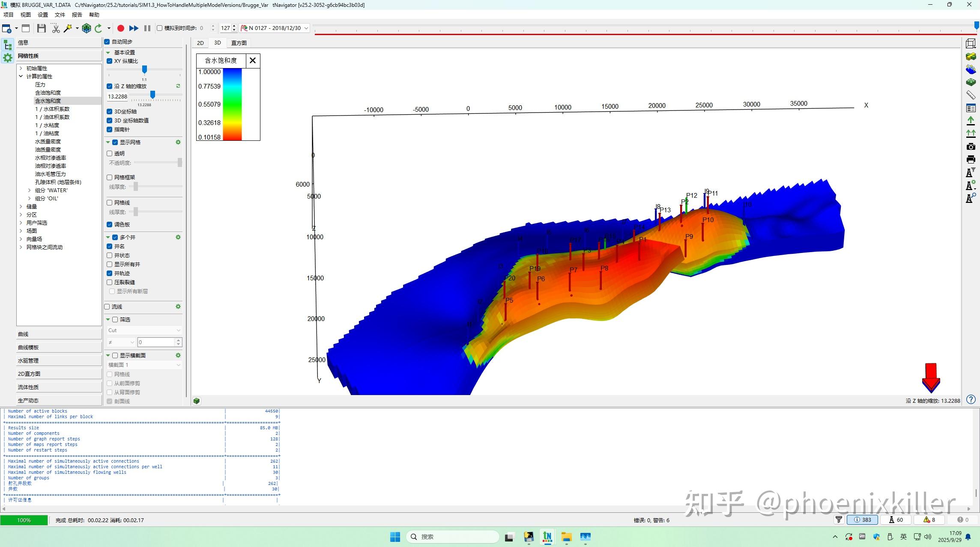This screenshot has width=980, height=547.
Task: Switch to the 直方图 histogram tab
Action: tap(239, 43)
